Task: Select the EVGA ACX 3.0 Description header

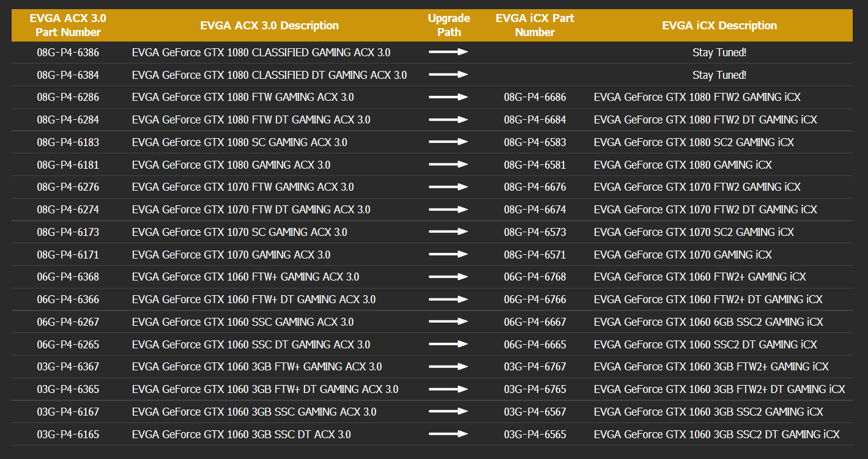Action: pyautogui.click(x=269, y=26)
